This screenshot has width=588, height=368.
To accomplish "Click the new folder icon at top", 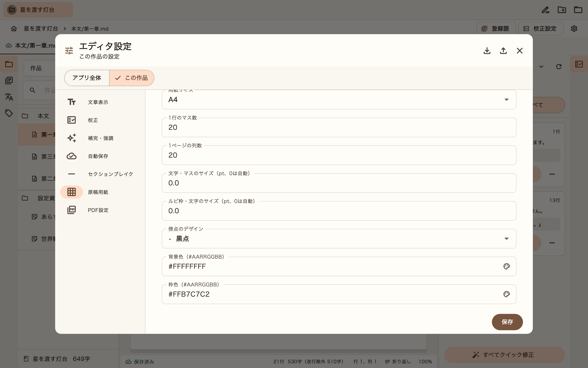I will click(562, 10).
